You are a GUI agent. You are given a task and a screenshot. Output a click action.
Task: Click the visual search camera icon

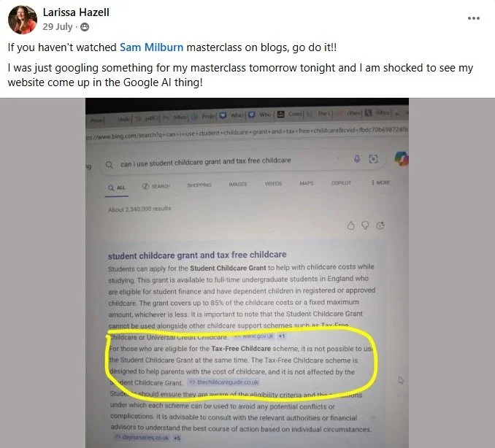pos(373,159)
